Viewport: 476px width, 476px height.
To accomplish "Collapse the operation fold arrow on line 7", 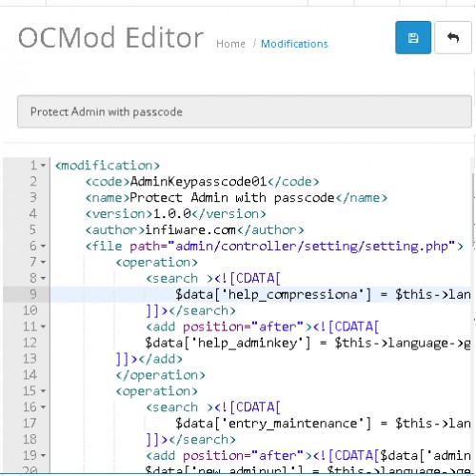I will [43, 262].
